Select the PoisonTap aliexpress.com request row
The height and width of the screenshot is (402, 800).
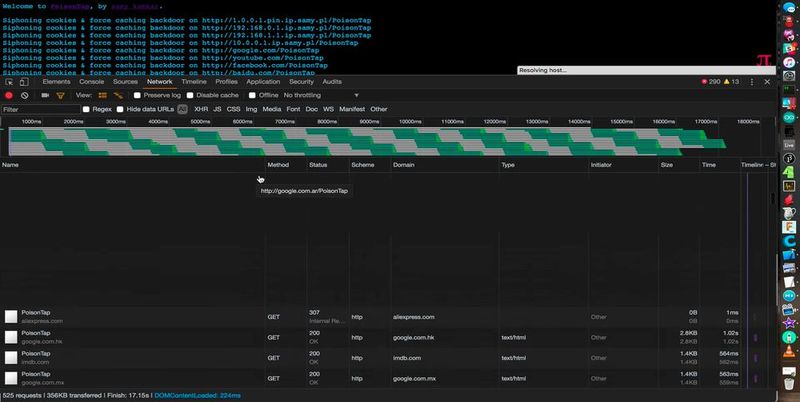(x=388, y=317)
